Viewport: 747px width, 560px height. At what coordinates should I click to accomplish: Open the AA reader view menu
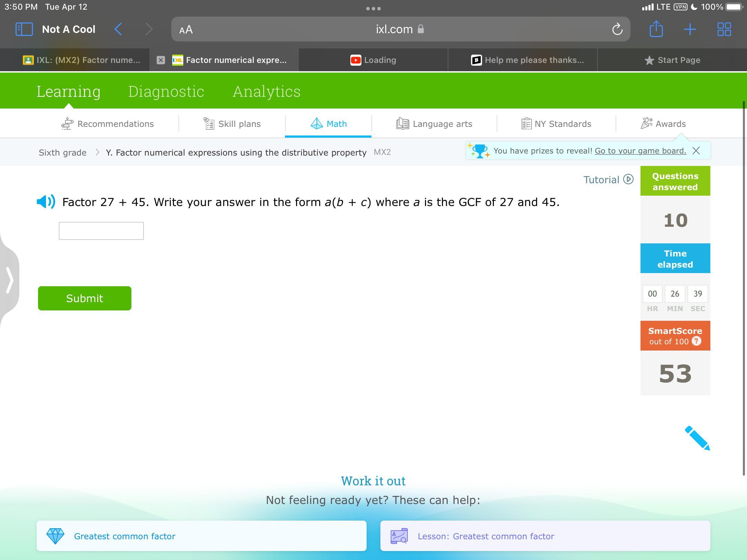(186, 30)
